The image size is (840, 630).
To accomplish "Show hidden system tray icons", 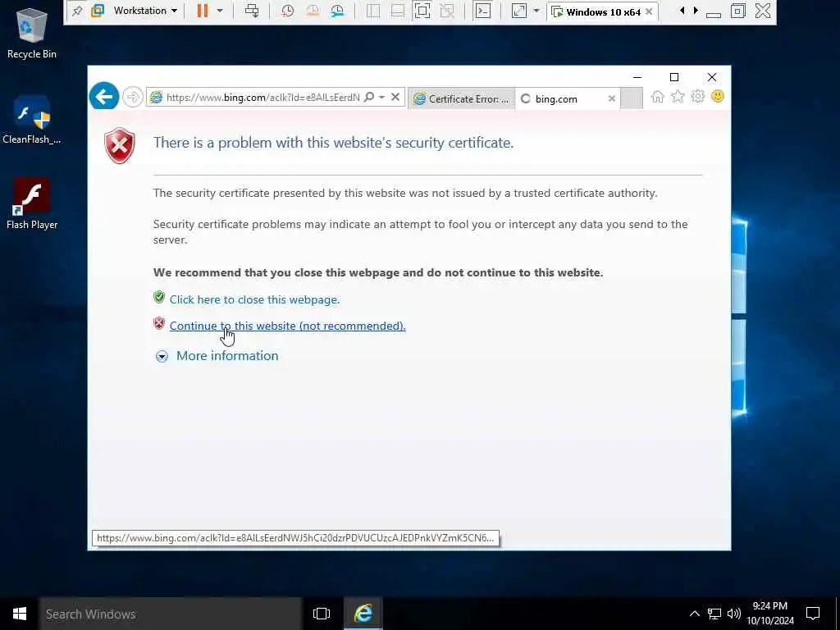I will coord(694,614).
